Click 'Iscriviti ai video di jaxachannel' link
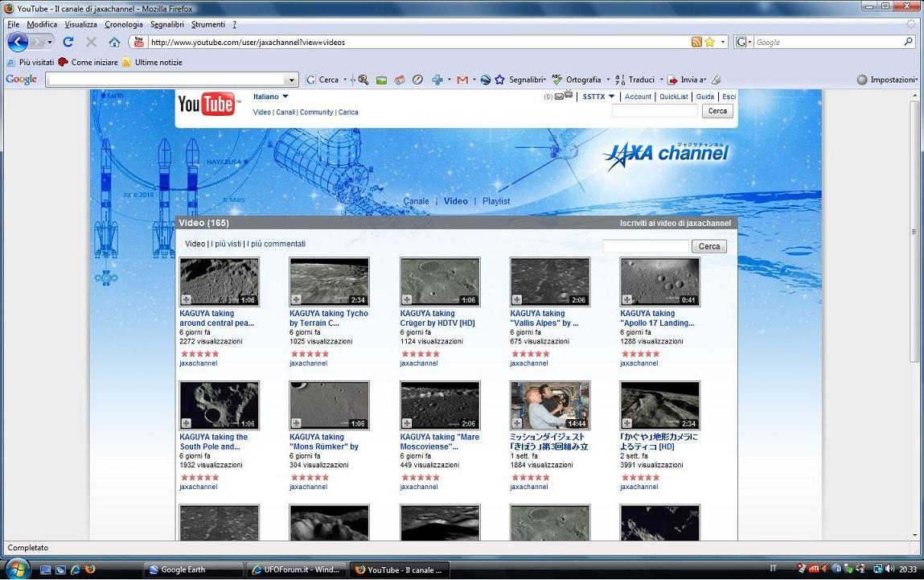 [x=676, y=224]
